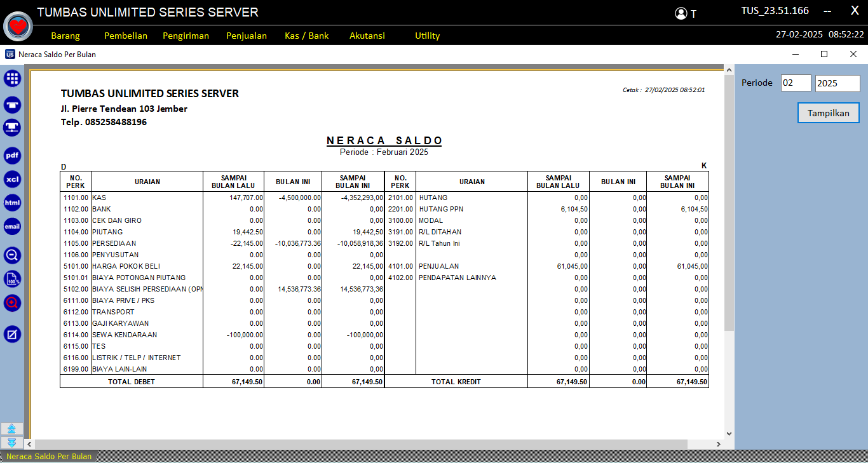
Task: Jump to the last page with double down arrow
Action: point(11,443)
